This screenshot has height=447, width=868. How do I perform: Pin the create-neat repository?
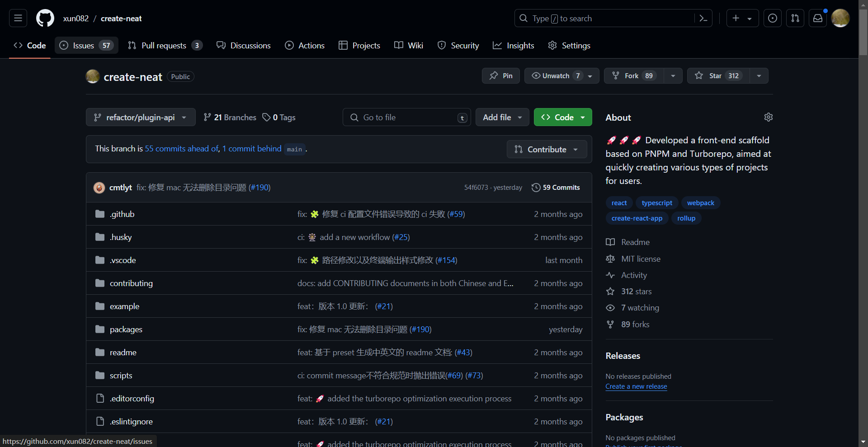click(501, 75)
